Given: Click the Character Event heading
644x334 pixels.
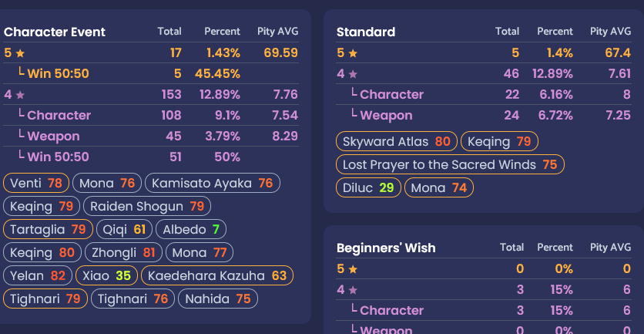Looking at the screenshot, I should pyautogui.click(x=55, y=32).
